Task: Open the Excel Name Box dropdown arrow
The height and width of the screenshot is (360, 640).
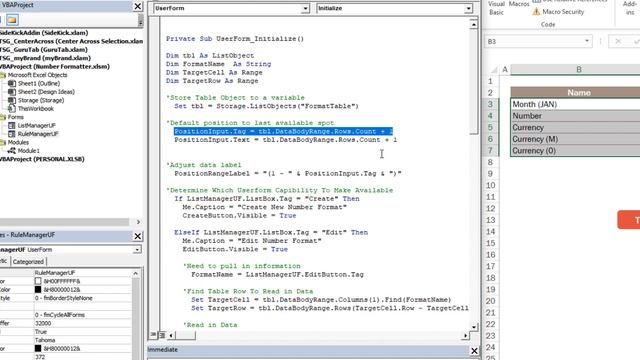Action: tap(587, 41)
